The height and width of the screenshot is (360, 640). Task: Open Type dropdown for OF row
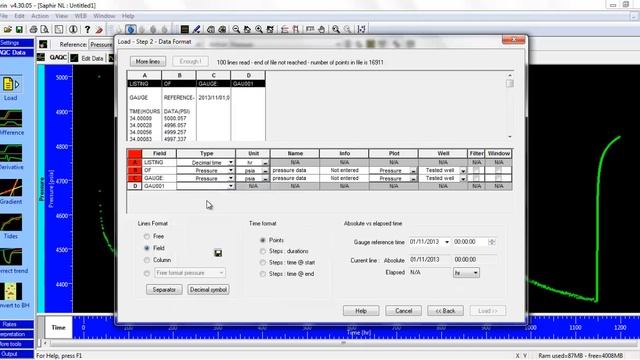231,170
